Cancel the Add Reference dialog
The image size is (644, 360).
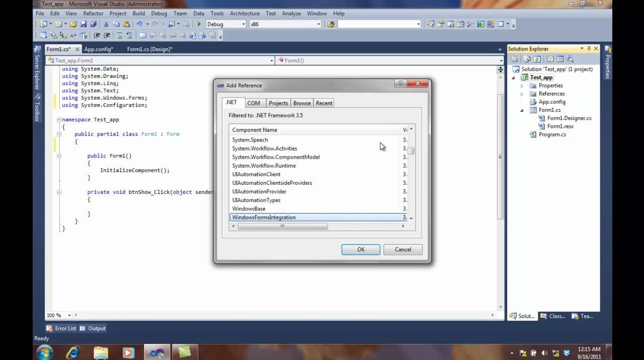click(x=403, y=250)
